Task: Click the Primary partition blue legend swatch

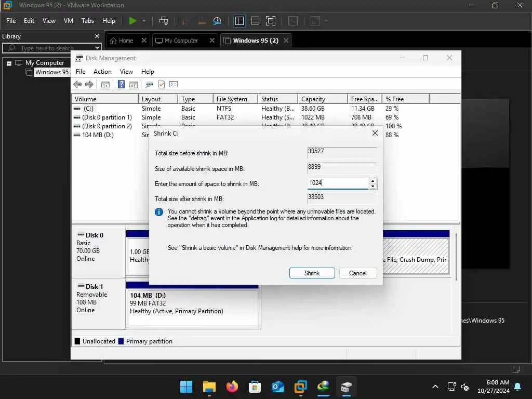Action: [x=121, y=341]
